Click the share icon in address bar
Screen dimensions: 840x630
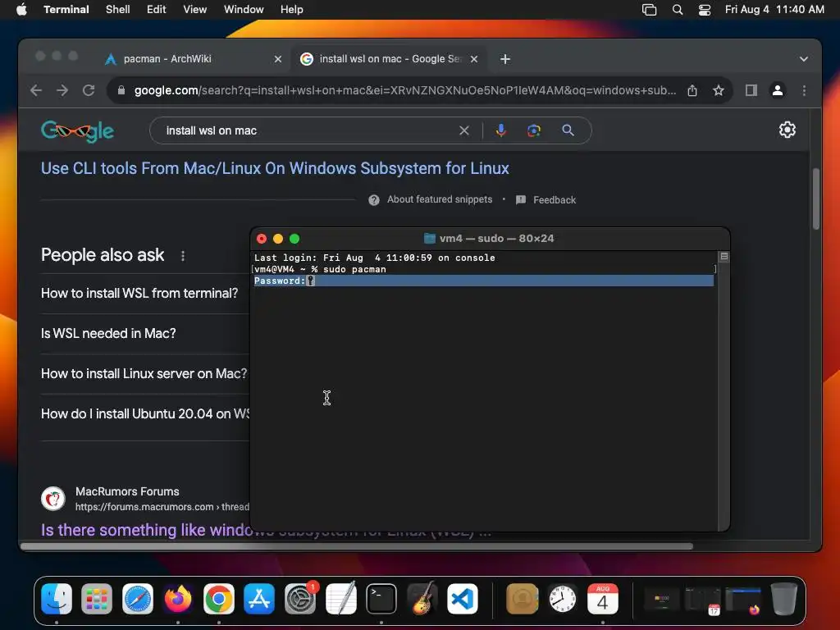(692, 90)
